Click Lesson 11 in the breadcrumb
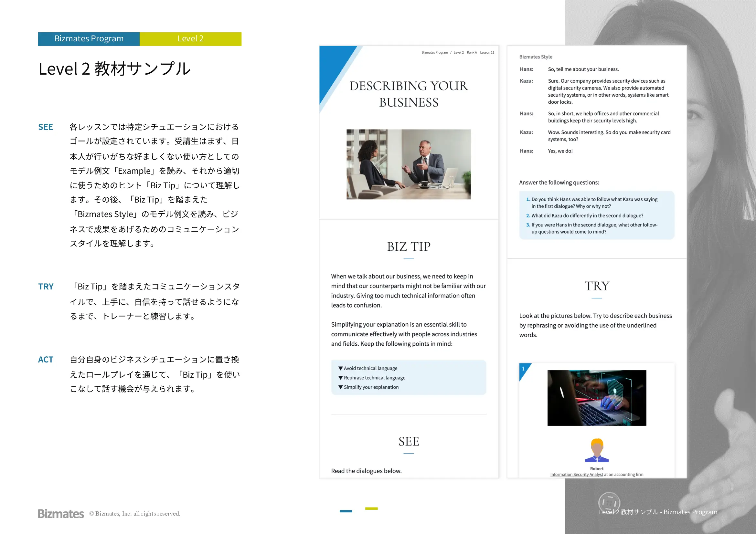Image resolution: width=756 pixels, height=534 pixels. coord(487,53)
